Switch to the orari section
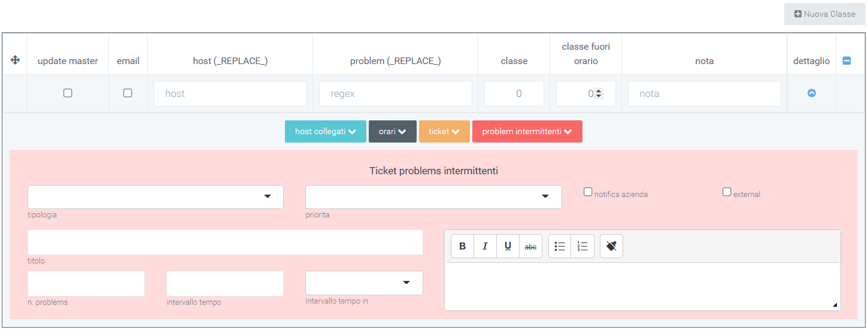The height and width of the screenshot is (330, 868). (x=393, y=132)
